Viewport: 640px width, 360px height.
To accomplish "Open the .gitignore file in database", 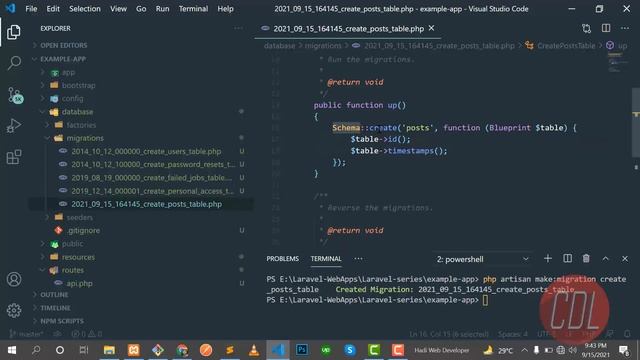I will [83, 231].
